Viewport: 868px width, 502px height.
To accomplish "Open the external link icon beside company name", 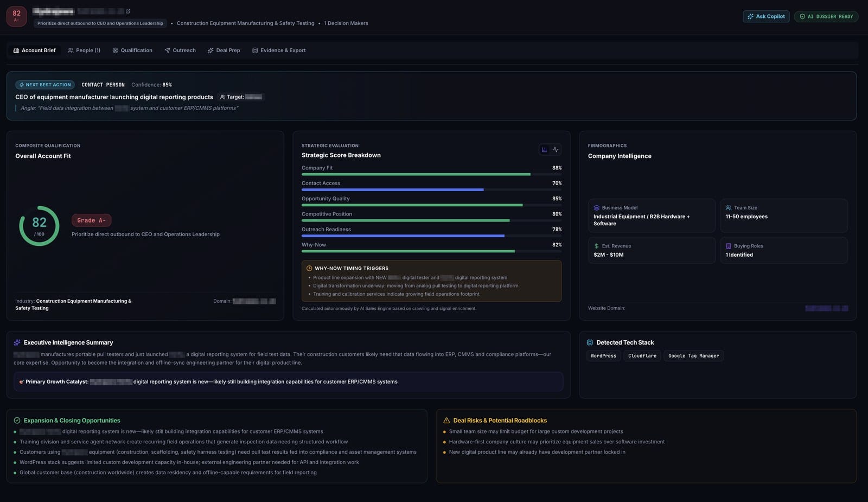I will (x=128, y=11).
